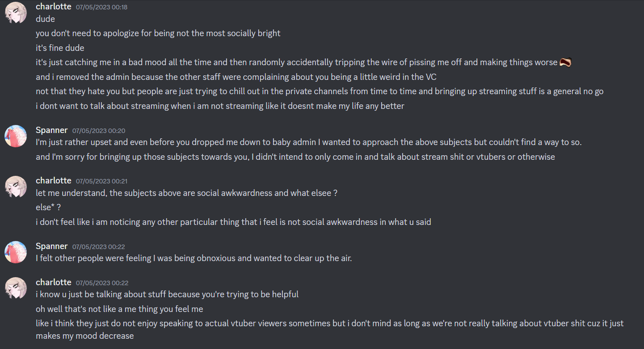The height and width of the screenshot is (349, 644).
Task: Click the "oh well that's not like a me thing" line
Action: [119, 309]
